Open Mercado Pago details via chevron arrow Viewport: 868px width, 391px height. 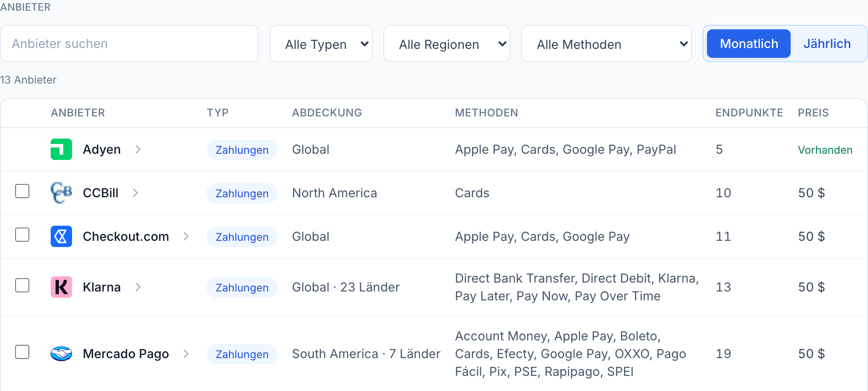coord(186,354)
